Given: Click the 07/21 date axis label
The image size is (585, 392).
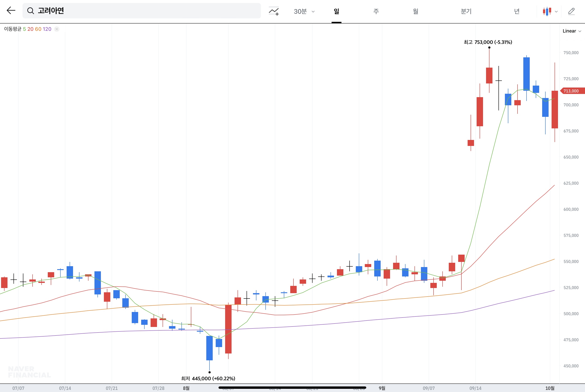Looking at the screenshot, I should click(x=112, y=388).
